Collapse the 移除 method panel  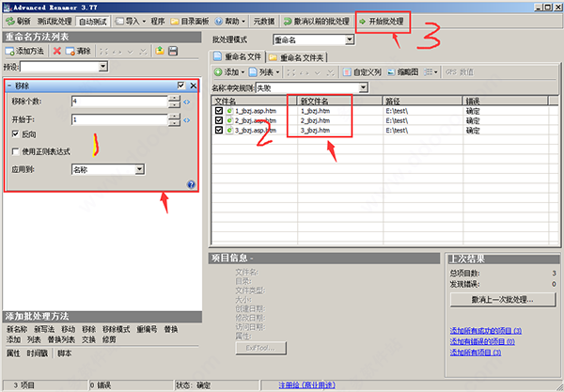9,86
